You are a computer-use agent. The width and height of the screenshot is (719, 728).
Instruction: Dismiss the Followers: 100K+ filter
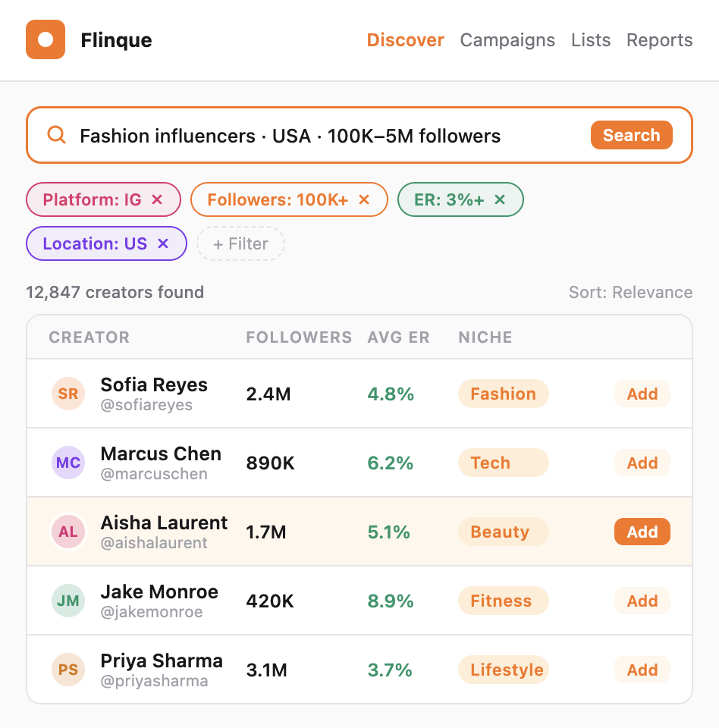click(x=364, y=199)
